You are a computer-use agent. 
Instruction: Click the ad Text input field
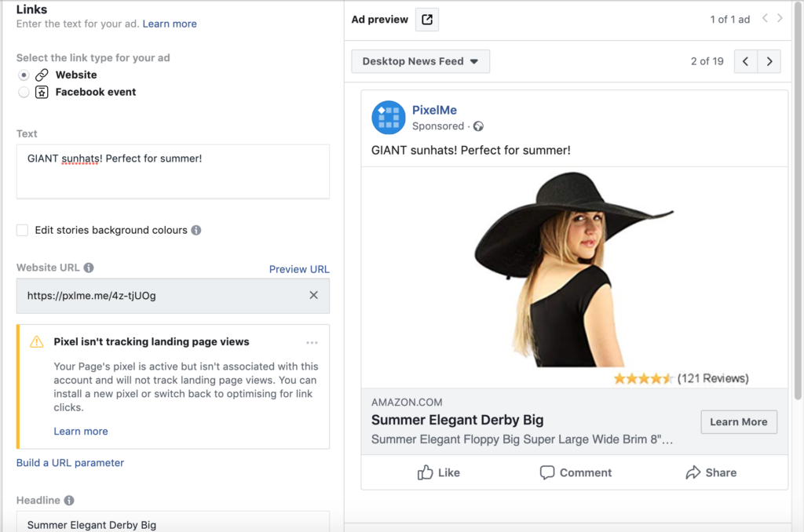click(x=173, y=171)
